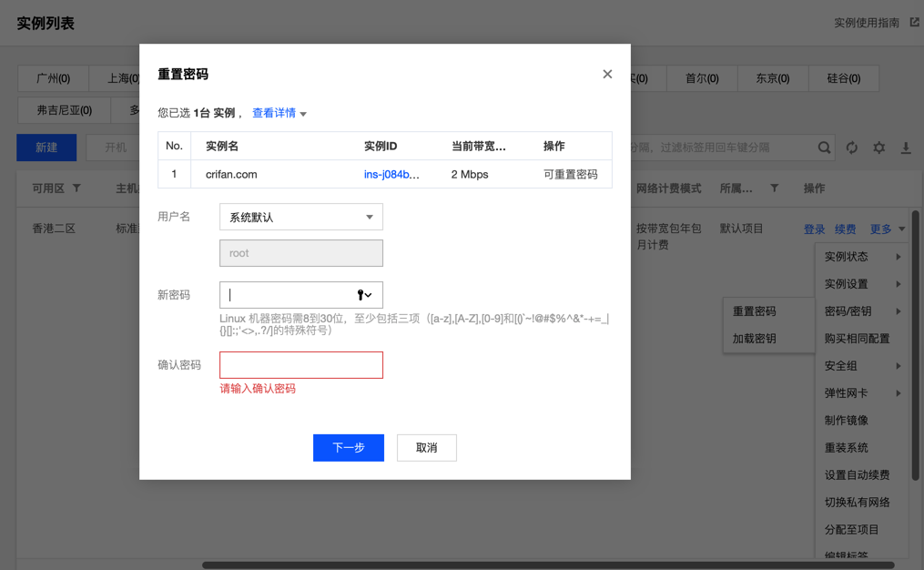Close the 重置密码 dialog
924x570 pixels.
tap(607, 75)
